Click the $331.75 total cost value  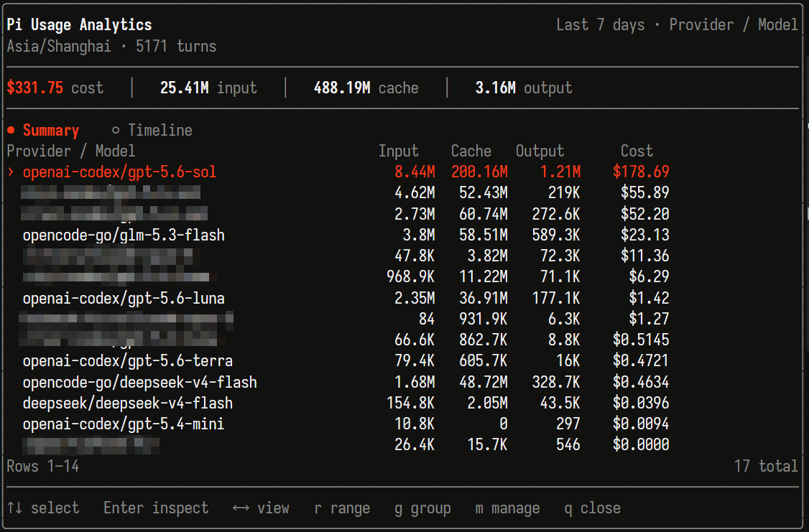34,88
